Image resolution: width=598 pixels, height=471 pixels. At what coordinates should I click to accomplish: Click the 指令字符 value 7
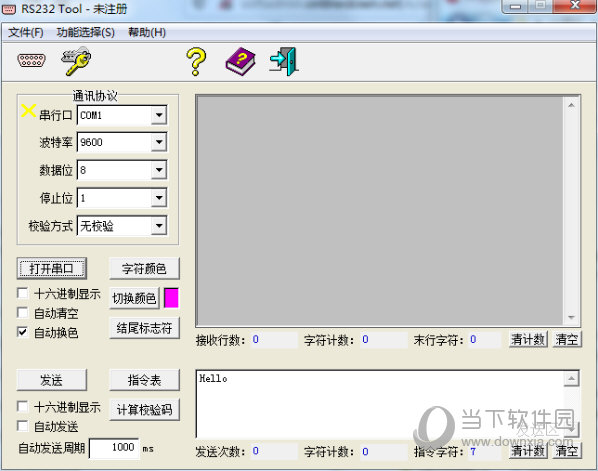click(473, 452)
